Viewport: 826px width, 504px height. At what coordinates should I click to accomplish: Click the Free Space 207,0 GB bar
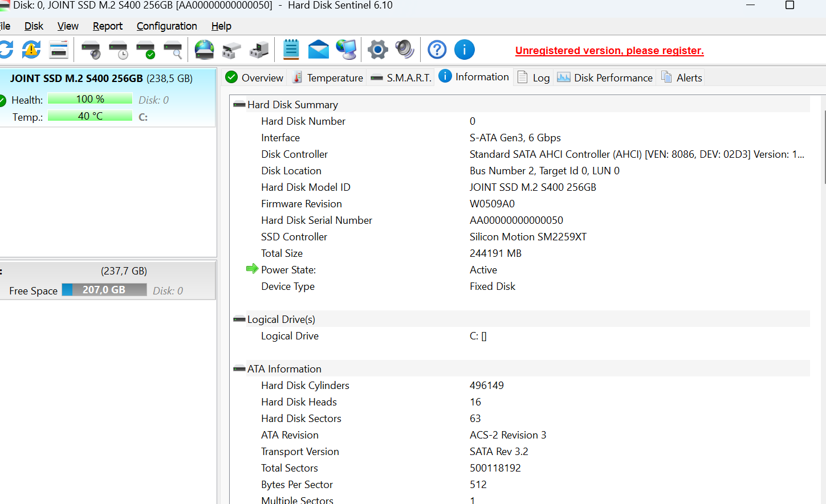[104, 290]
